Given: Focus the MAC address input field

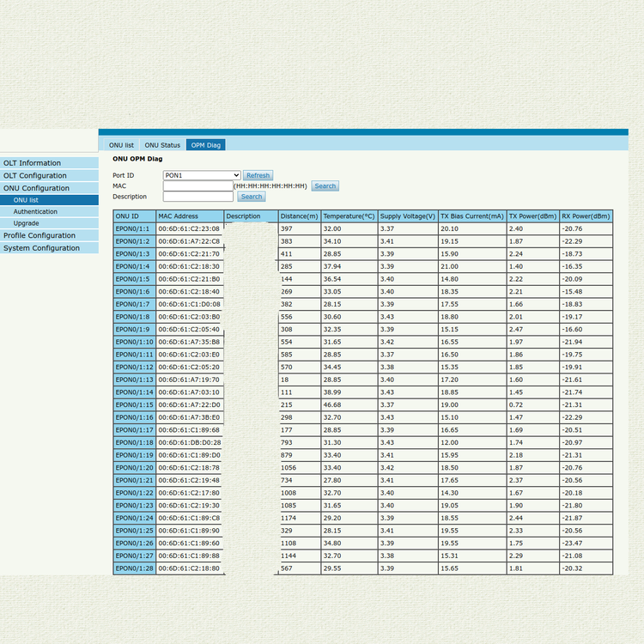Looking at the screenshot, I should [x=197, y=185].
